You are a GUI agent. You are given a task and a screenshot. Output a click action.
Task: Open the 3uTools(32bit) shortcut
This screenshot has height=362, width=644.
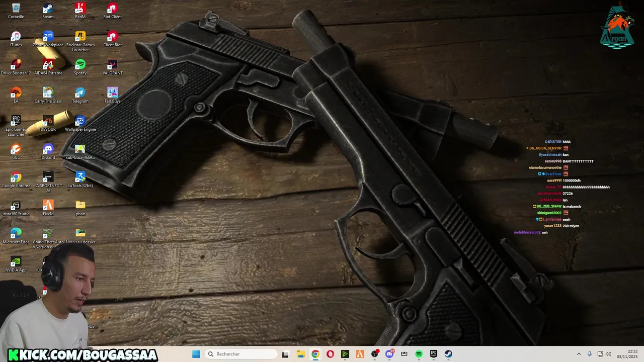(x=80, y=180)
